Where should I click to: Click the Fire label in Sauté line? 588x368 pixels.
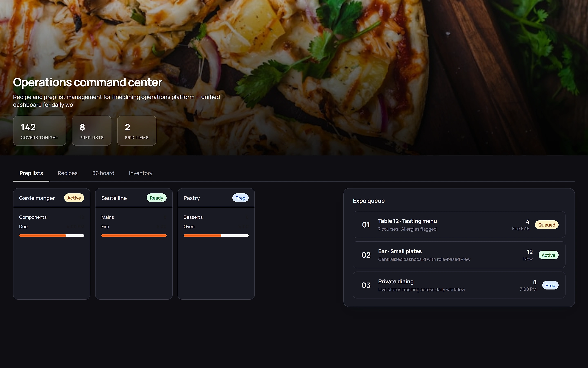tap(105, 227)
